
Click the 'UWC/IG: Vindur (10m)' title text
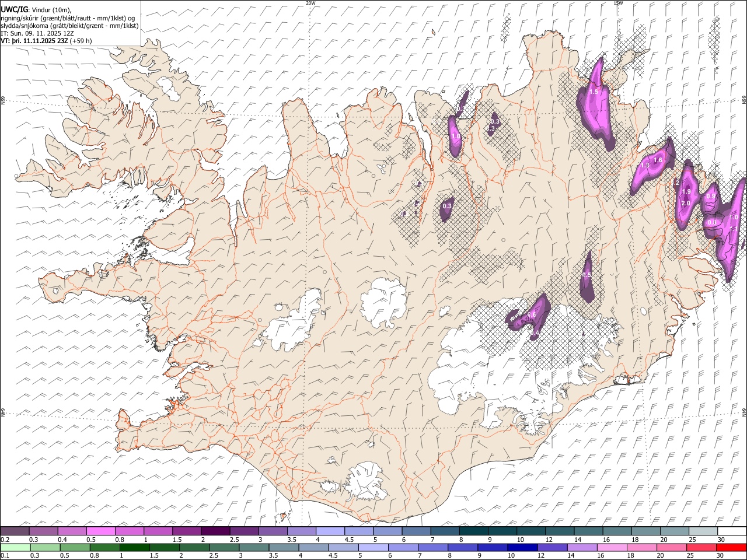37,10
